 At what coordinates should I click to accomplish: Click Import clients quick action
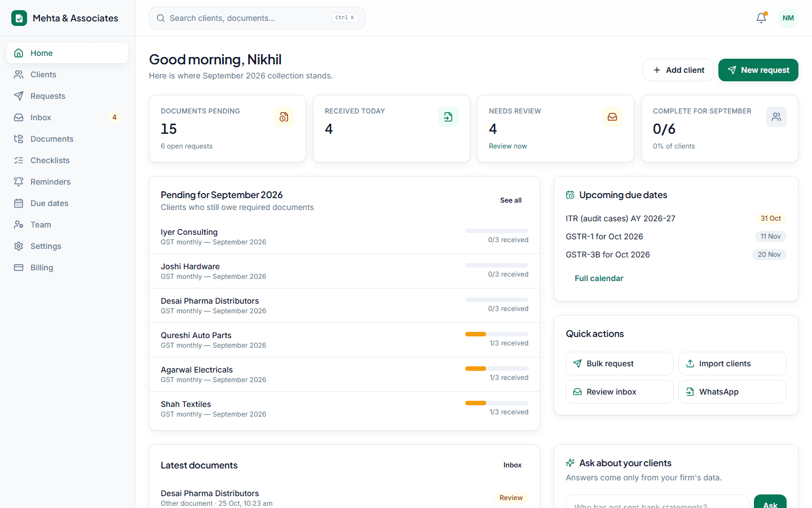tap(732, 364)
